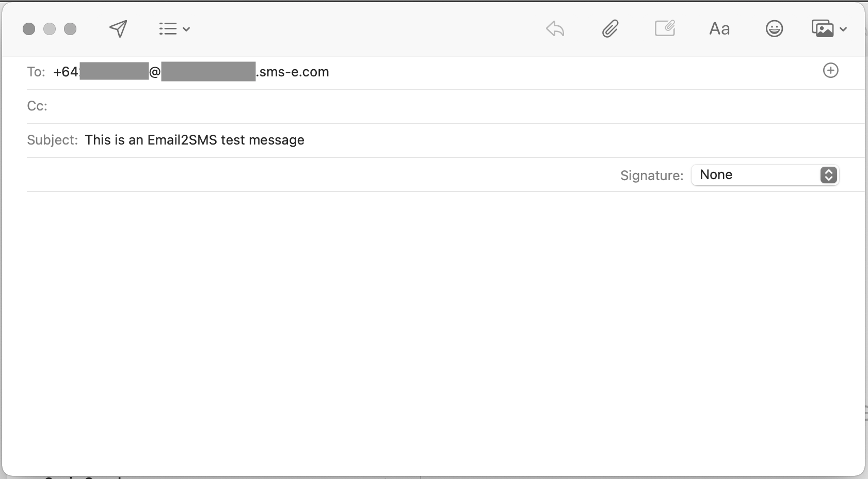Minimize the compose window

[50, 29]
